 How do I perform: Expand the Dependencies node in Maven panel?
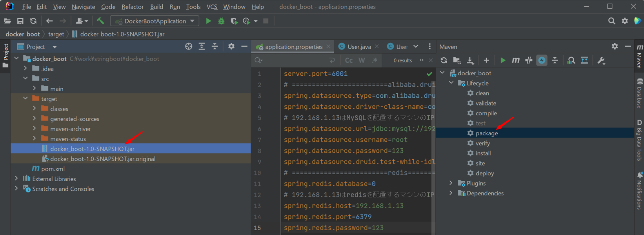[451, 193]
